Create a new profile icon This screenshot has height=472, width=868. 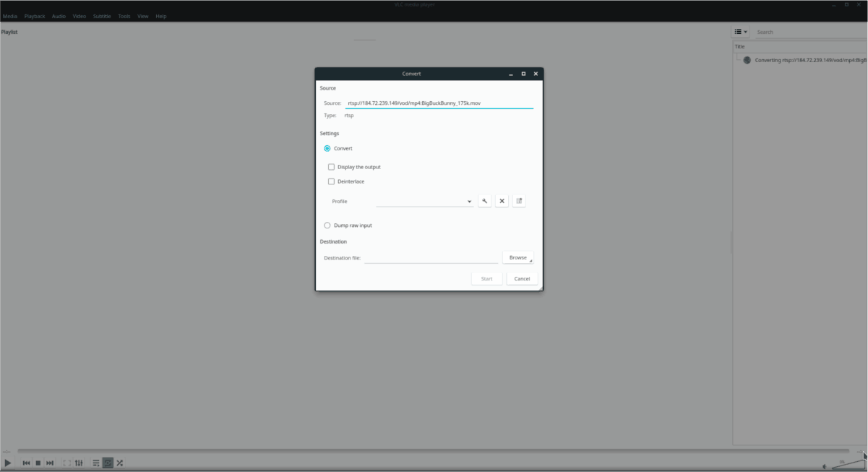click(519, 201)
